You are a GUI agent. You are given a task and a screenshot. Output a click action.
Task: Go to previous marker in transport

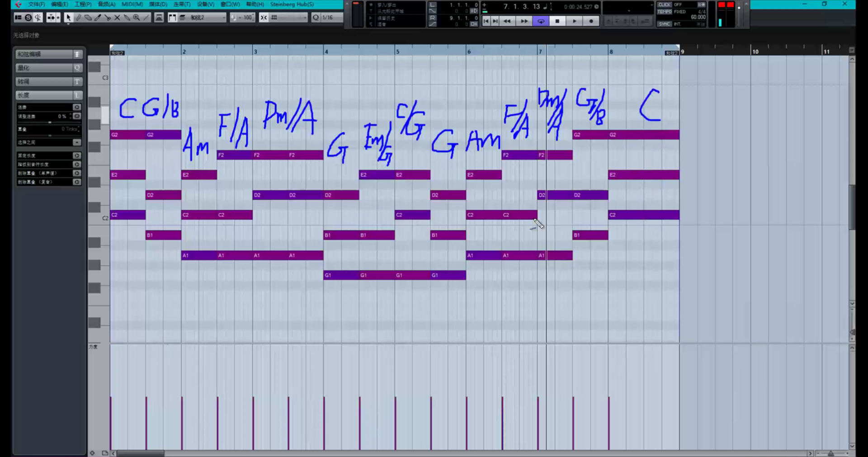(x=486, y=21)
